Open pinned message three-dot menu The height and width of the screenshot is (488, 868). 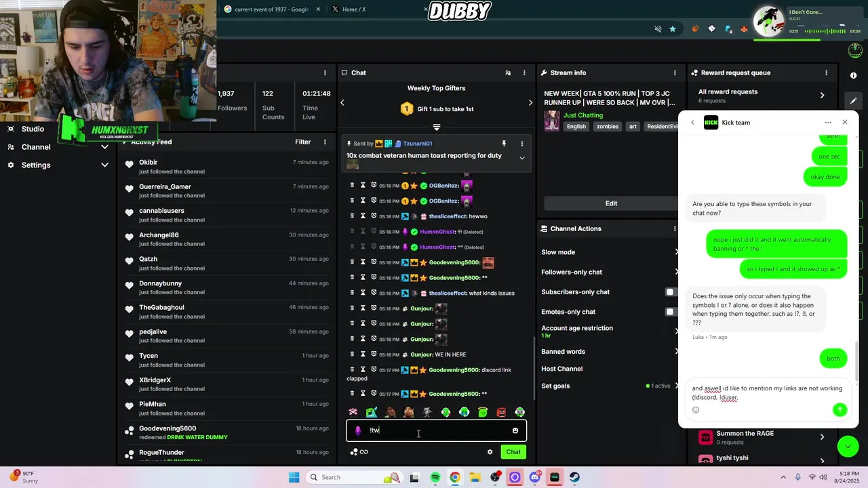tap(521, 144)
